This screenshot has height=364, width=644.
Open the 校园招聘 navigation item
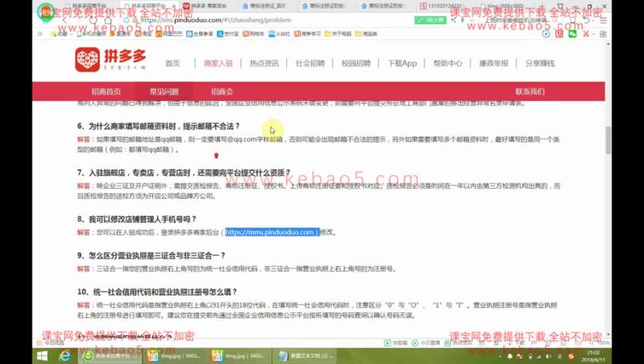[x=355, y=64]
